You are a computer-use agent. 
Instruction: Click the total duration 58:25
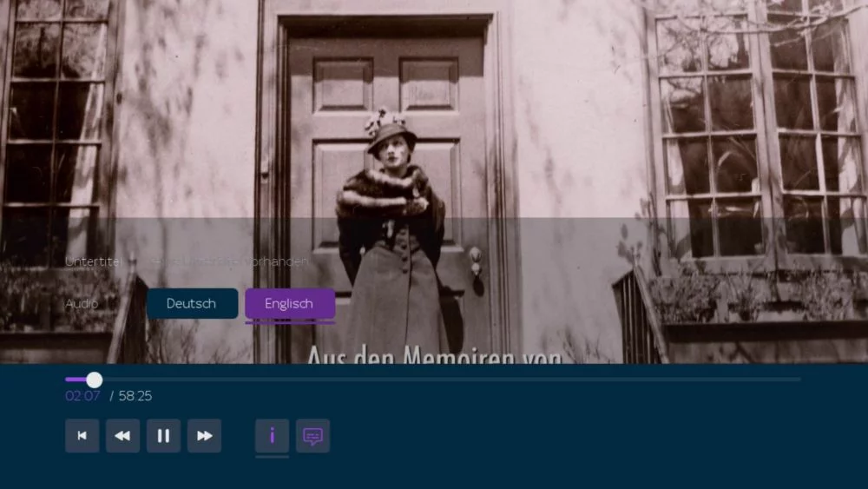click(135, 396)
